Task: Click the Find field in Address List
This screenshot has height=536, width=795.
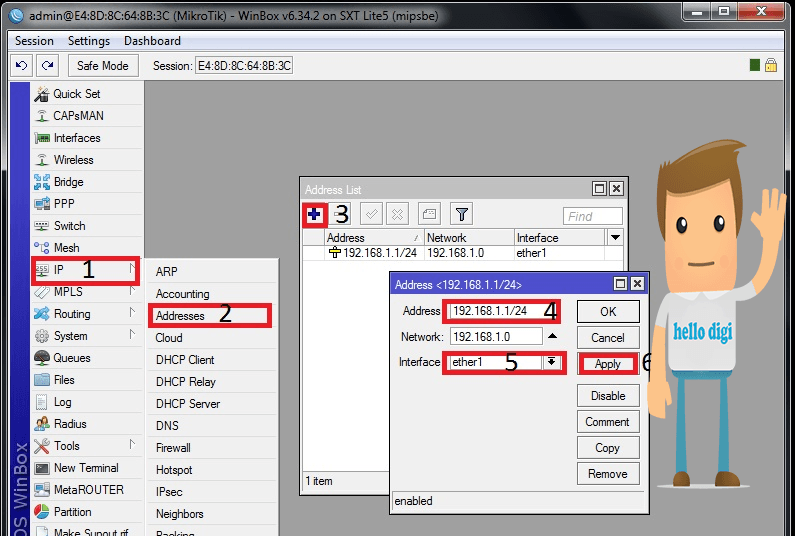Action: (593, 216)
